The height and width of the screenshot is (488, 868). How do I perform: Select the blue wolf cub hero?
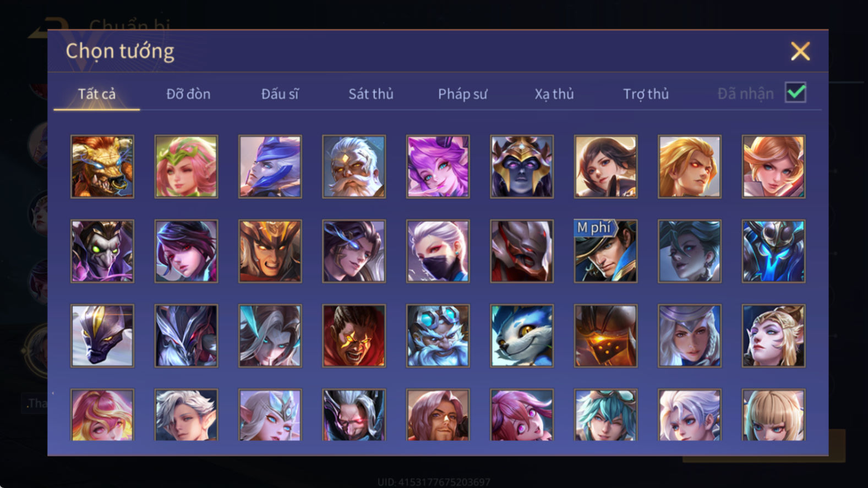522,336
